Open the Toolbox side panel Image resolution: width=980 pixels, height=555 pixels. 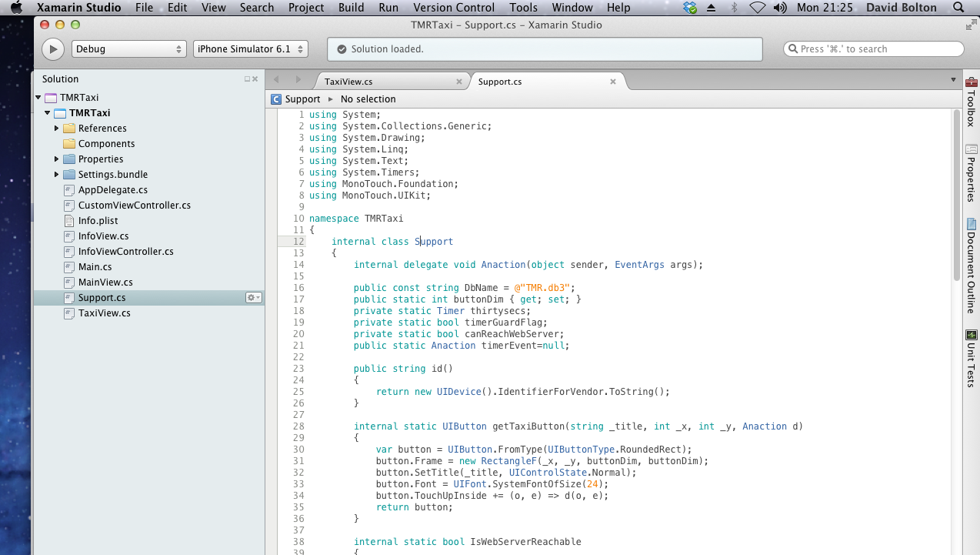click(x=971, y=101)
